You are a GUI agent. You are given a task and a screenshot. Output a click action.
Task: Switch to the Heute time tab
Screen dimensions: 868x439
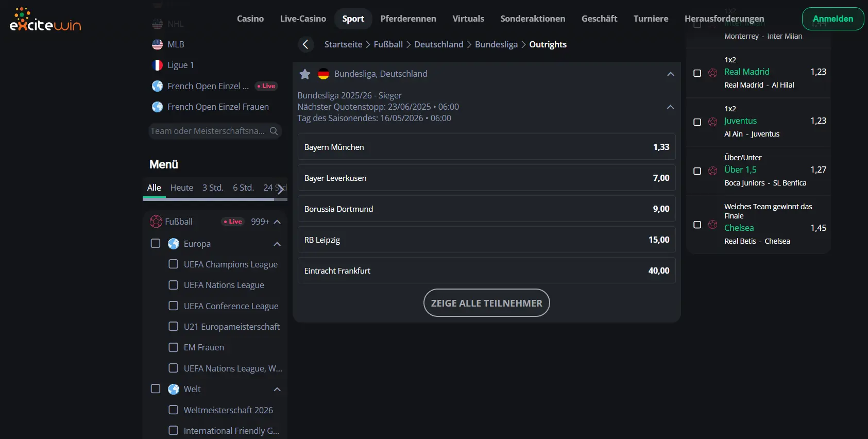click(x=182, y=188)
